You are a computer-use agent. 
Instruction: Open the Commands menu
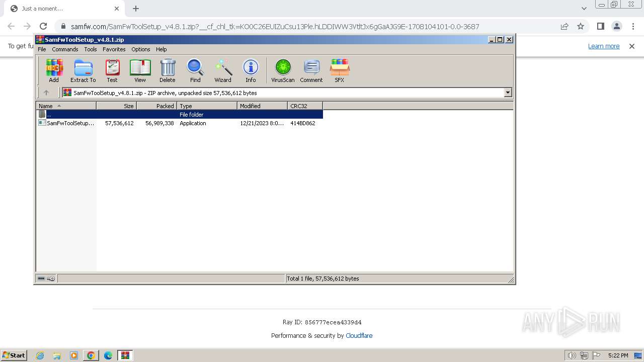tap(65, 49)
